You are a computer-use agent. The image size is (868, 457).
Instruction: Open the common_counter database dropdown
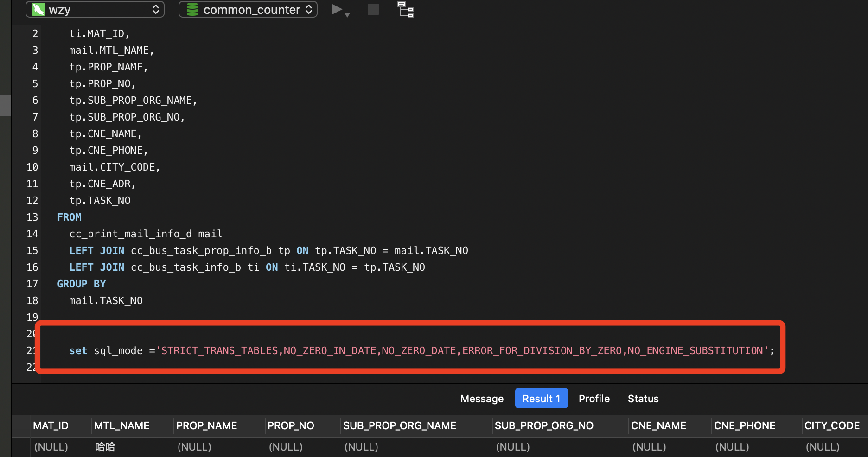(248, 9)
